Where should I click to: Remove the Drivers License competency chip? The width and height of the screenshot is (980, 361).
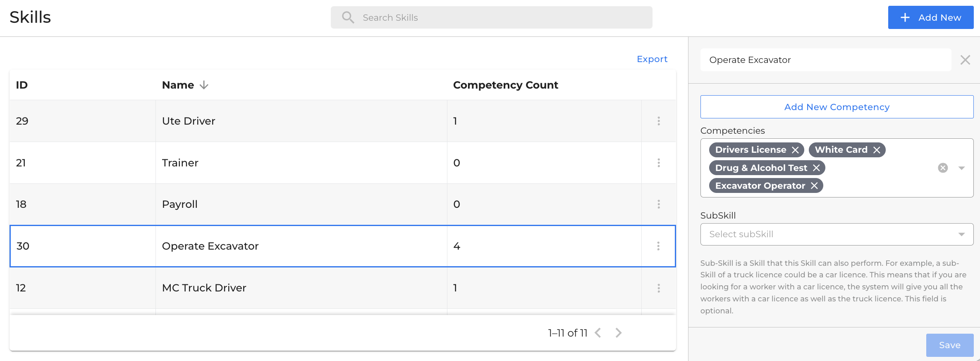(795, 150)
